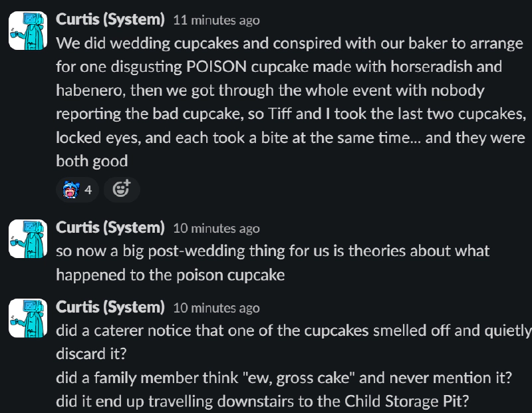Click Curtis (System) name above post-wedding message

point(110,227)
